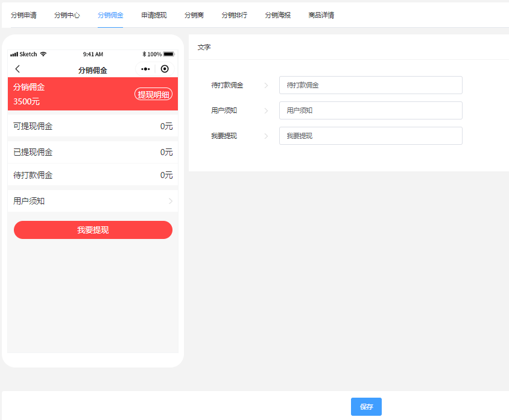Go to the 申请提现 tab
509x420 pixels.
coord(154,15)
